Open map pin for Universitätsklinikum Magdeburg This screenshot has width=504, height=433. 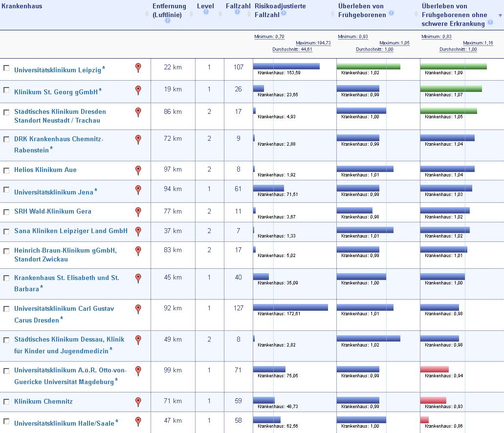coord(138,371)
